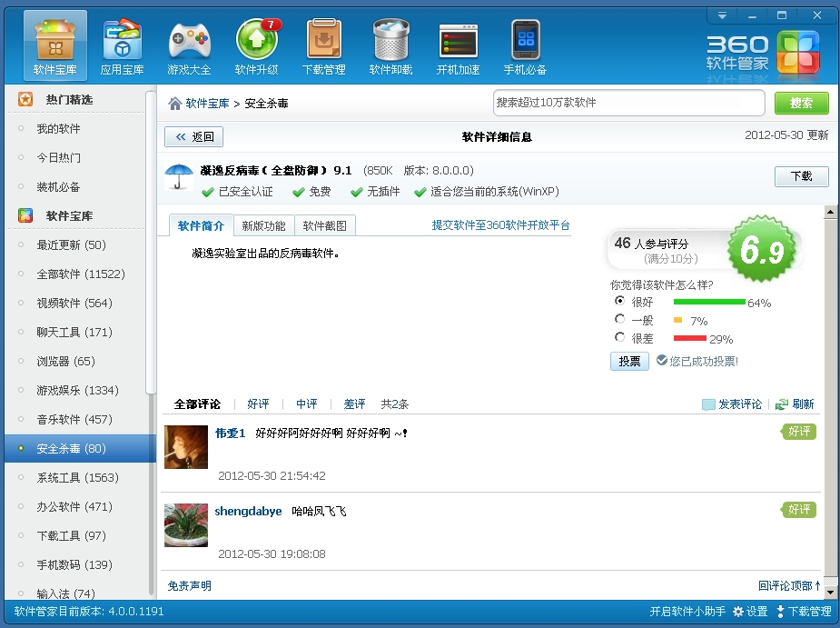The width and height of the screenshot is (840, 628).
Task: Click 回评论顶部 link
Action: tap(788, 586)
